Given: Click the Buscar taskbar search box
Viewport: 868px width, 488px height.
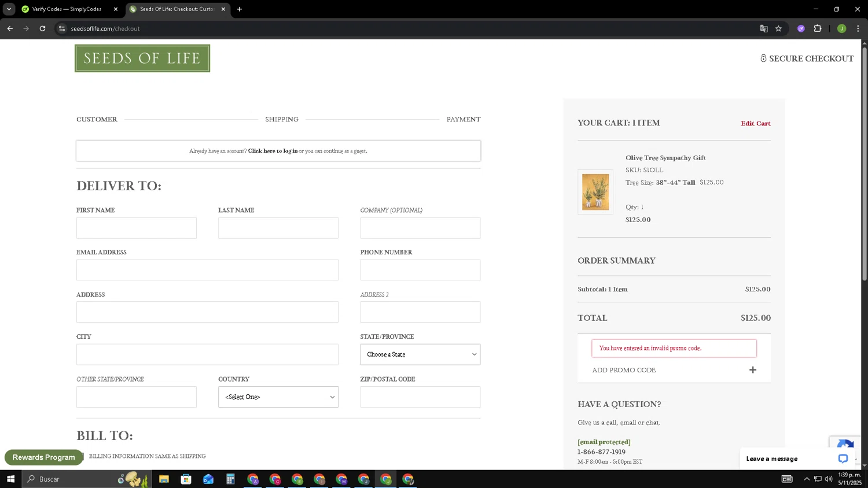Looking at the screenshot, I should [x=87, y=479].
